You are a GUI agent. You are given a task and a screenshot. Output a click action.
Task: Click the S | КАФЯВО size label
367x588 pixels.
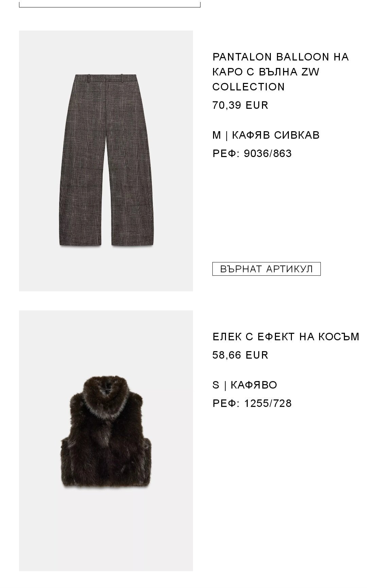coord(245,385)
